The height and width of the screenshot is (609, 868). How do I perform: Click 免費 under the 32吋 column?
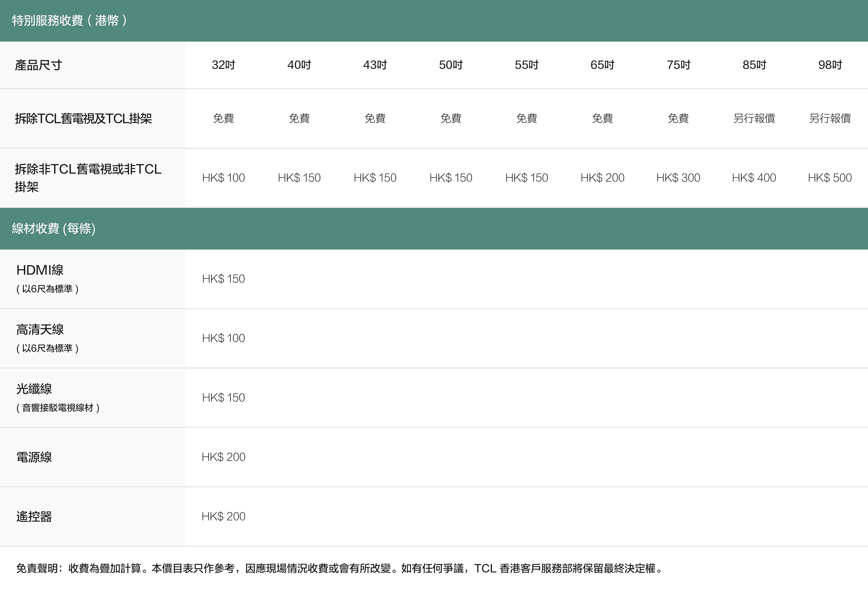point(223,118)
